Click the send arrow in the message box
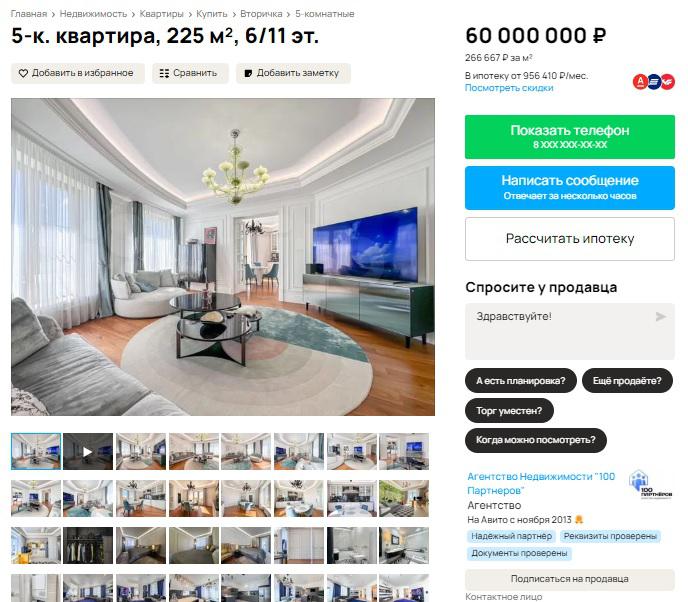This screenshot has height=602, width=688. [x=660, y=317]
